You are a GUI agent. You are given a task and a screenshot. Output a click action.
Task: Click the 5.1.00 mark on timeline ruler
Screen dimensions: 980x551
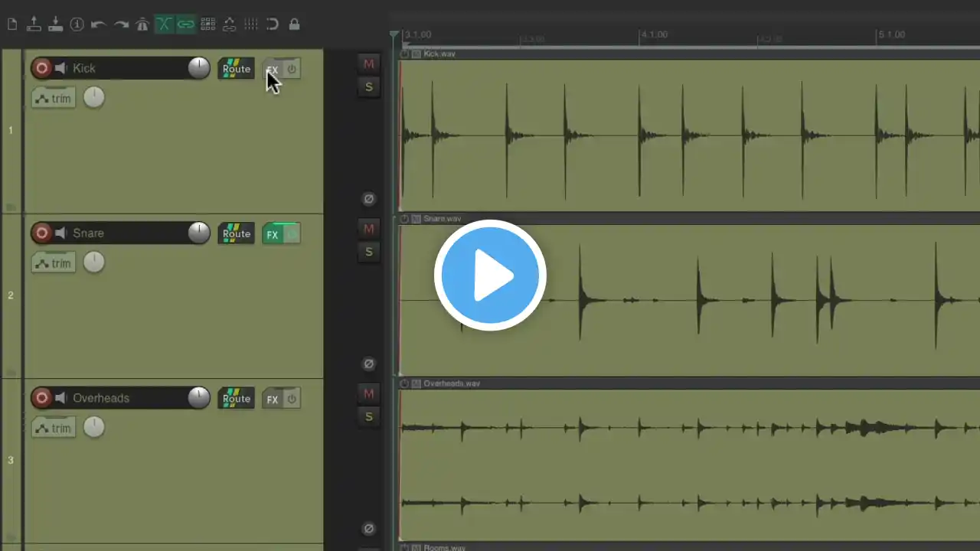892,34
